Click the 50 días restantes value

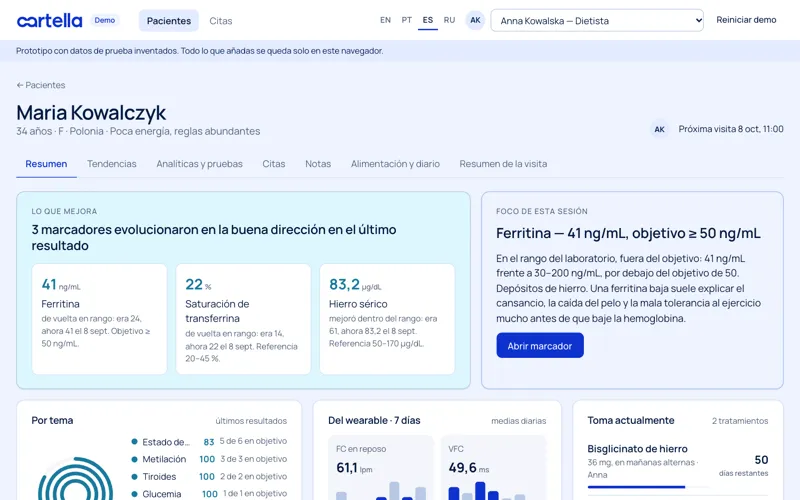click(x=743, y=465)
